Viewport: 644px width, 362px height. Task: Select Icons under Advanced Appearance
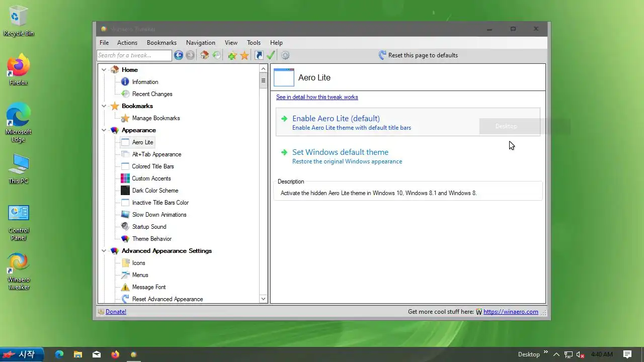click(138, 263)
